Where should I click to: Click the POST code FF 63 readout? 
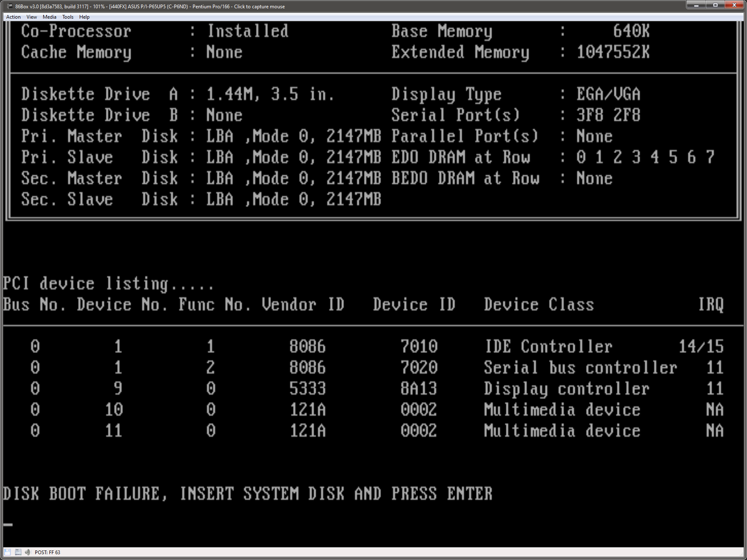47,552
